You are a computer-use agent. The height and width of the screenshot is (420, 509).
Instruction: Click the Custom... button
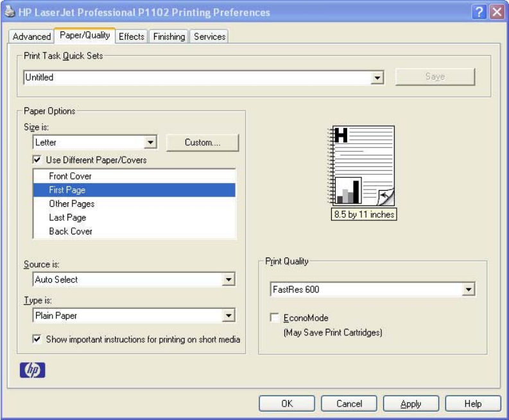coord(203,143)
